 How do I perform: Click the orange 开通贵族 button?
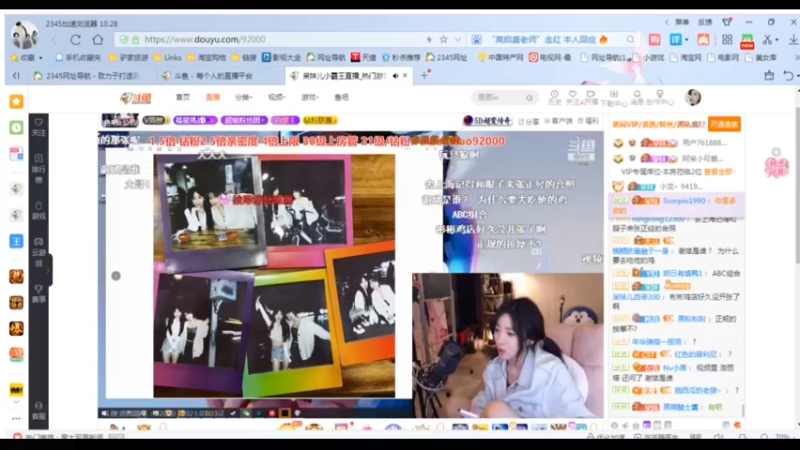(x=724, y=124)
